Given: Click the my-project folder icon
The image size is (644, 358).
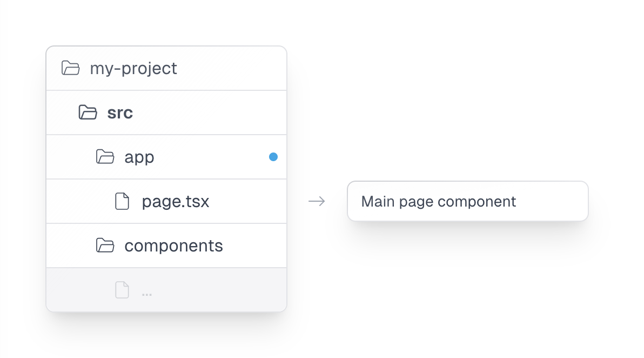Looking at the screenshot, I should pos(70,68).
